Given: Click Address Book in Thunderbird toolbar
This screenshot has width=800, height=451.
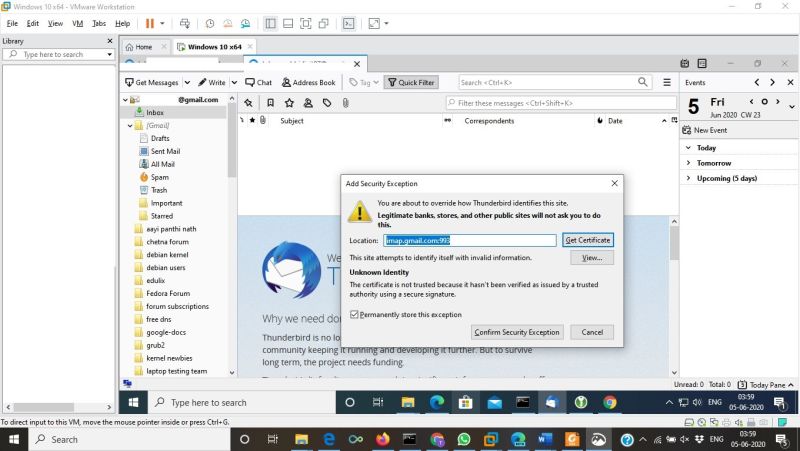Looking at the screenshot, I should coord(309,82).
